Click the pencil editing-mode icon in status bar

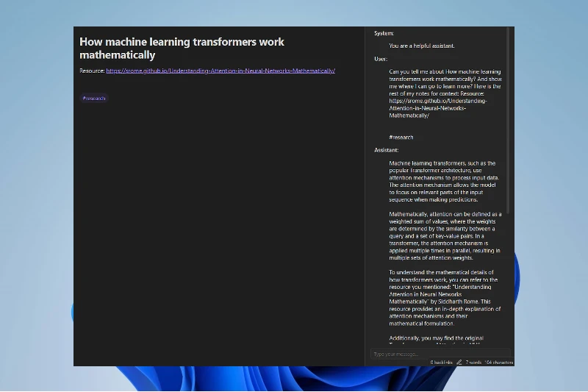click(459, 363)
